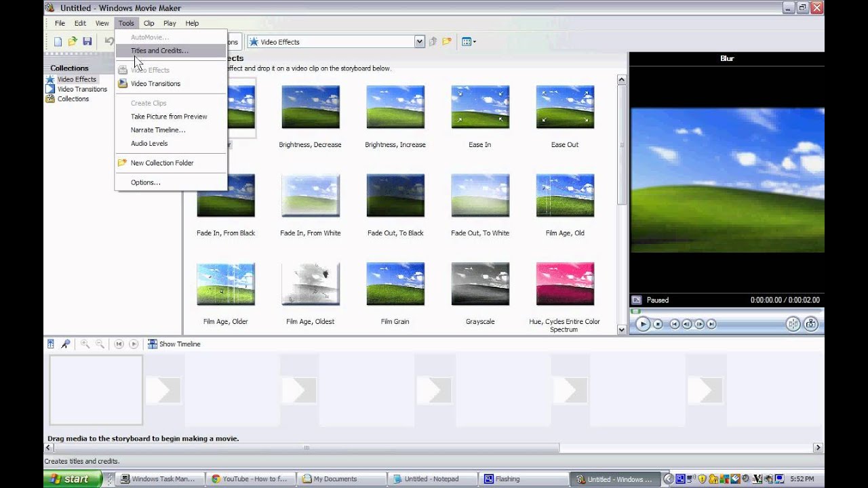Select Video Transitions in Collections tree
This screenshot has height=488, width=868.
point(82,89)
